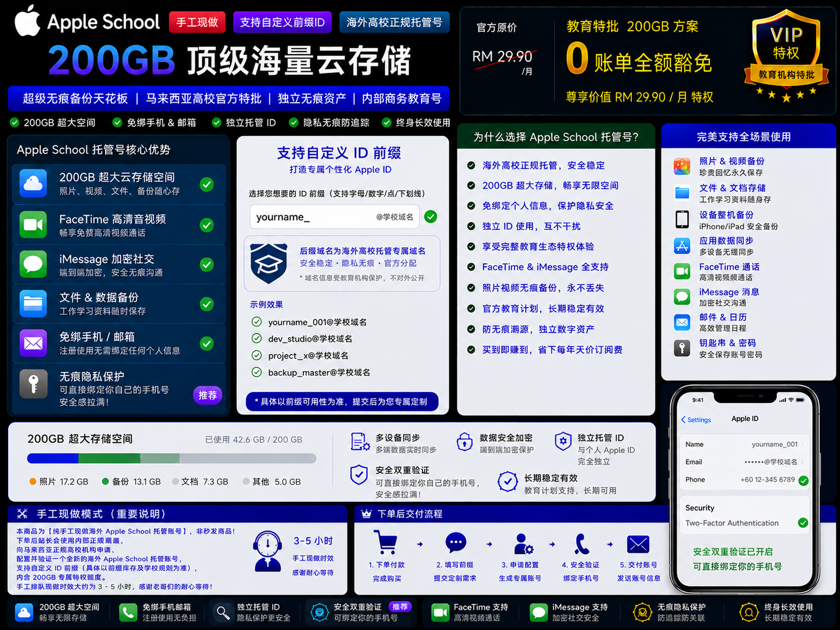Click the speech bubble icon in iMessage 加密社交 row
Image resolution: width=840 pixels, height=630 pixels.
click(34, 264)
